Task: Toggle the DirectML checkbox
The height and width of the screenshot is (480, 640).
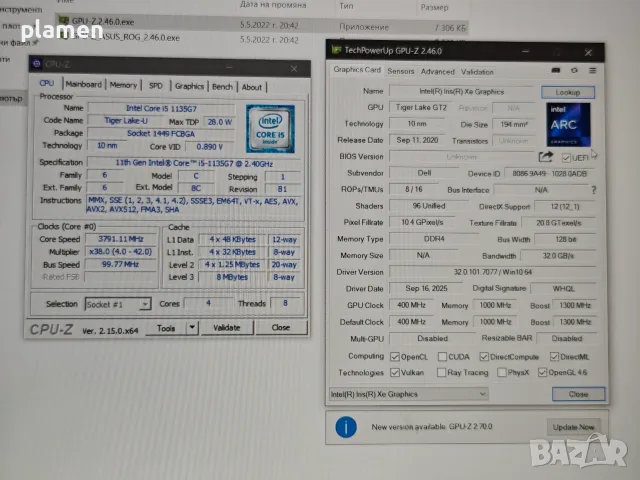Action: coord(554,357)
